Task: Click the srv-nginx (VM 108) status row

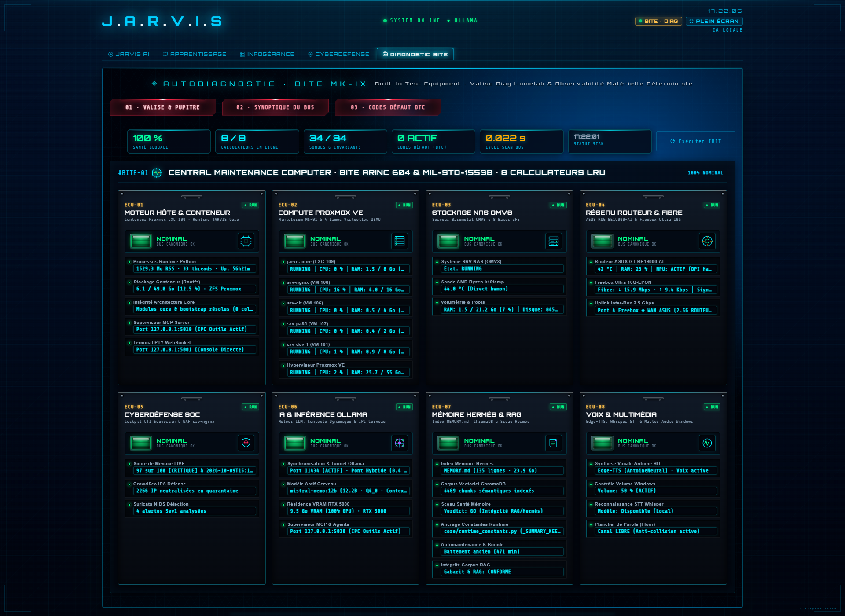Action: pos(345,286)
